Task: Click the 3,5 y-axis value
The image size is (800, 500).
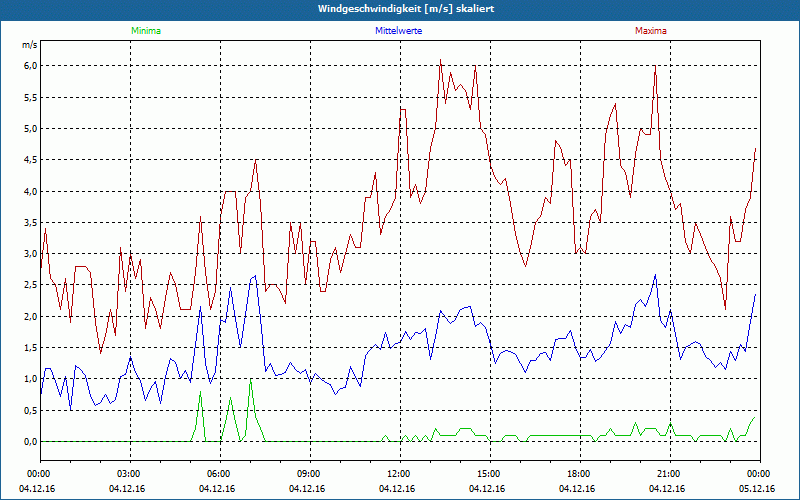Action: coord(31,222)
